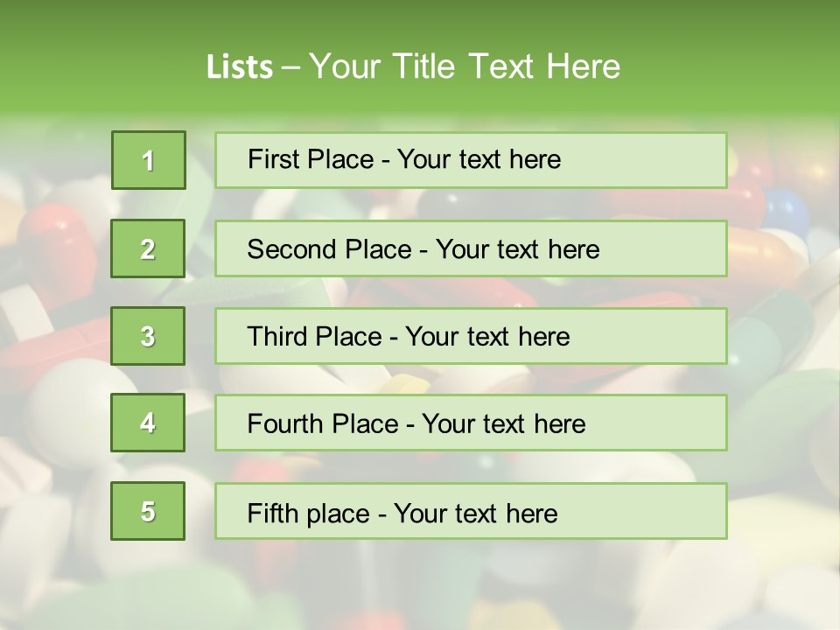This screenshot has height=630, width=840.
Task: Select the Third Place text bar
Action: click(471, 336)
